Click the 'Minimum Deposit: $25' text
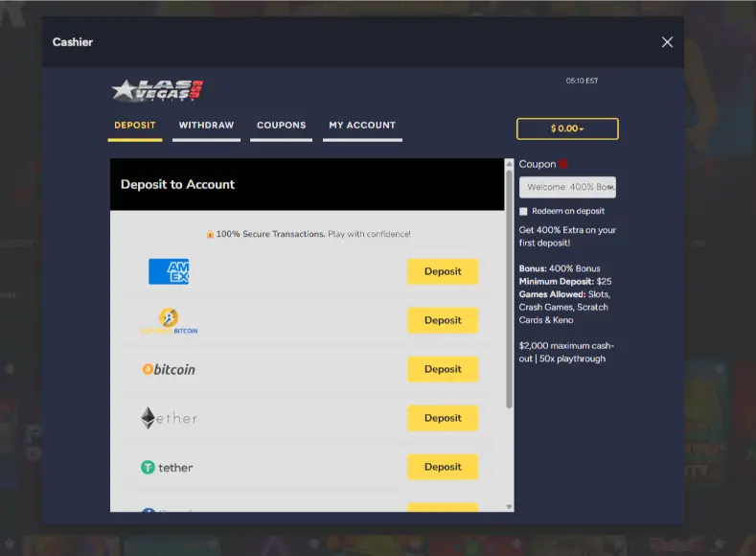The width and height of the screenshot is (756, 556). click(x=565, y=281)
